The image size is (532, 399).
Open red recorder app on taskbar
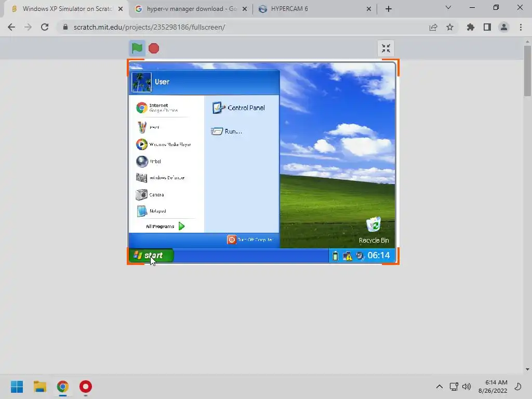coord(86,387)
